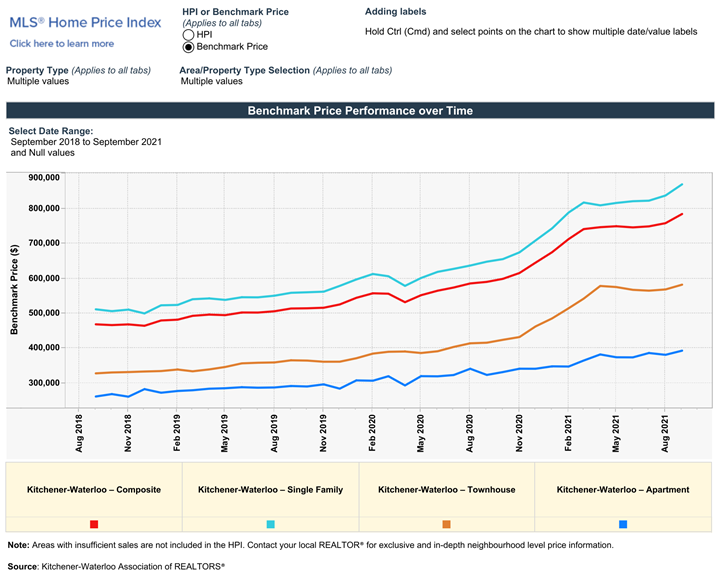Click the '700,000' y-axis value
The width and height of the screenshot is (720, 576).
[x=44, y=243]
